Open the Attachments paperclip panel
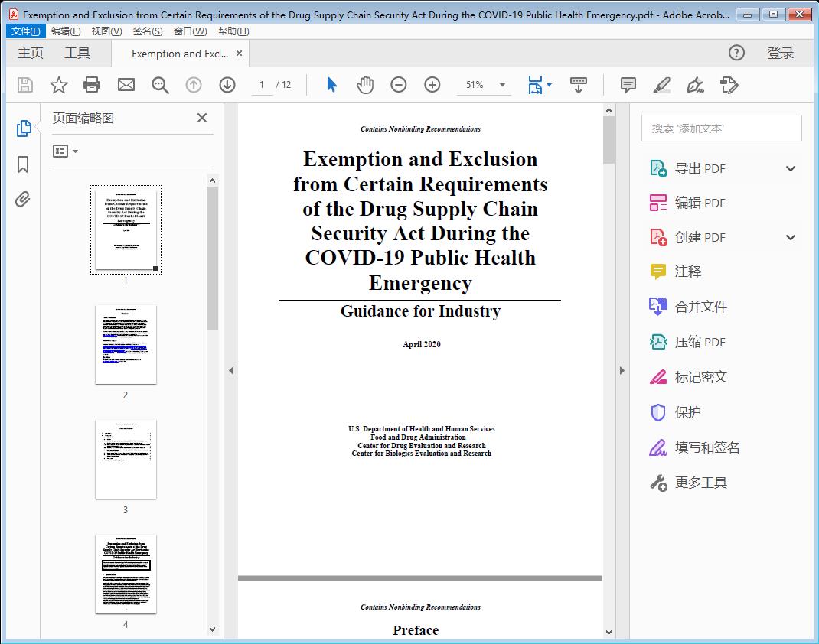Image resolution: width=819 pixels, height=644 pixels. [x=22, y=200]
